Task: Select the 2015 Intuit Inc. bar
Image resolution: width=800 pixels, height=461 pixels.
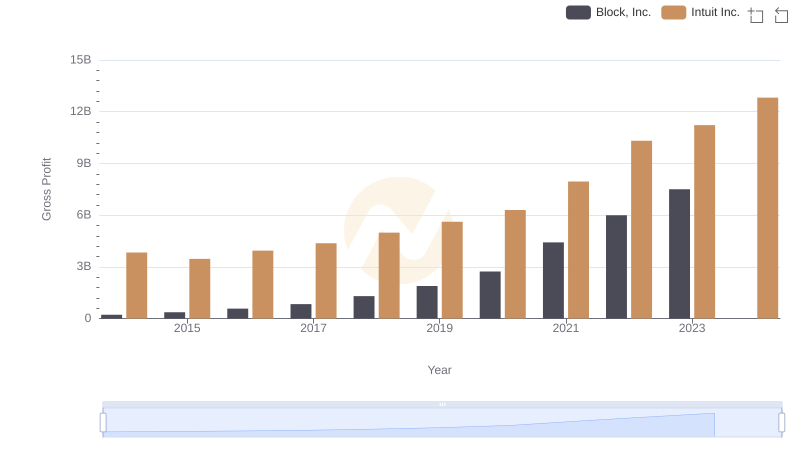Action: (x=199, y=289)
